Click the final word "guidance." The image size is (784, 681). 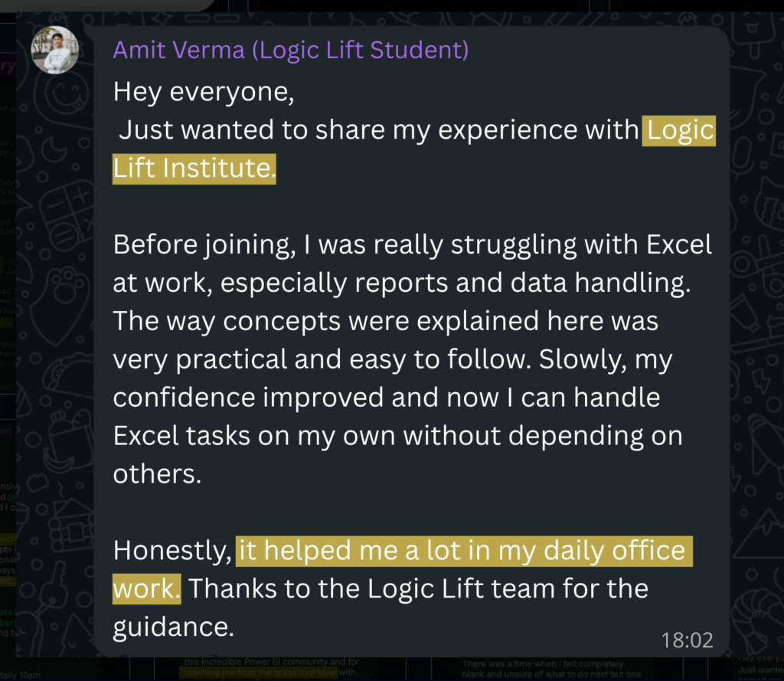point(173,627)
